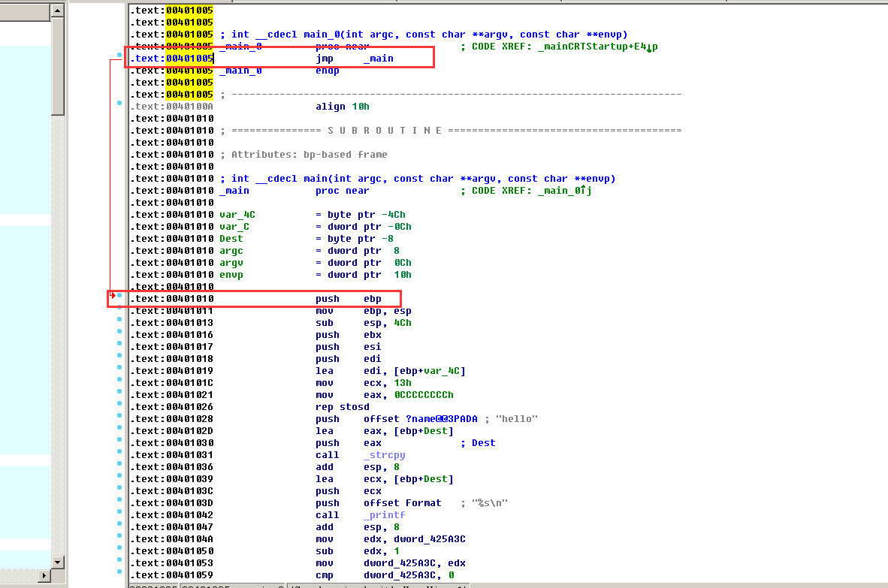Click scroll up arrow in left panel
The image size is (888, 588).
pyautogui.click(x=58, y=11)
